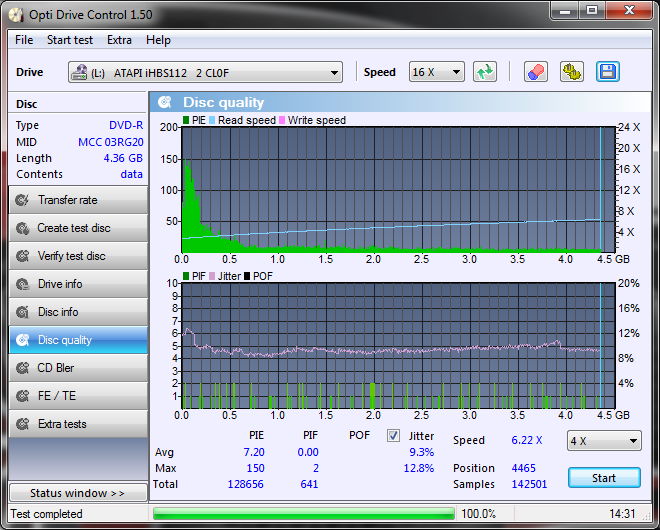This screenshot has height=530, width=660.
Task: Click the PIF legend swatch
Action: point(186,276)
